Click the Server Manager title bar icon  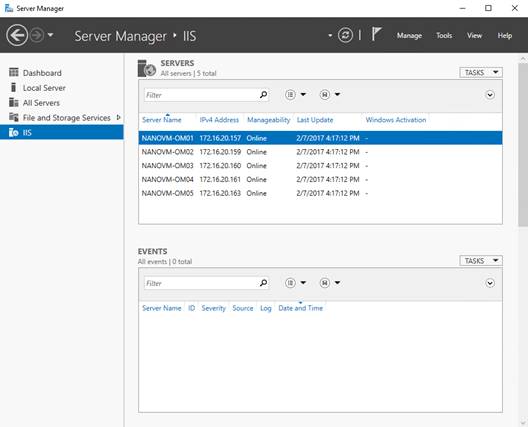[x=9, y=8]
